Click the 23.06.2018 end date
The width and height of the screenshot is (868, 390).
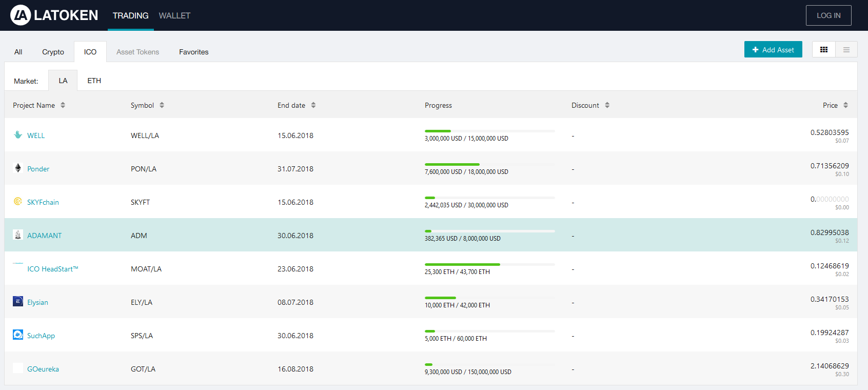pyautogui.click(x=295, y=269)
